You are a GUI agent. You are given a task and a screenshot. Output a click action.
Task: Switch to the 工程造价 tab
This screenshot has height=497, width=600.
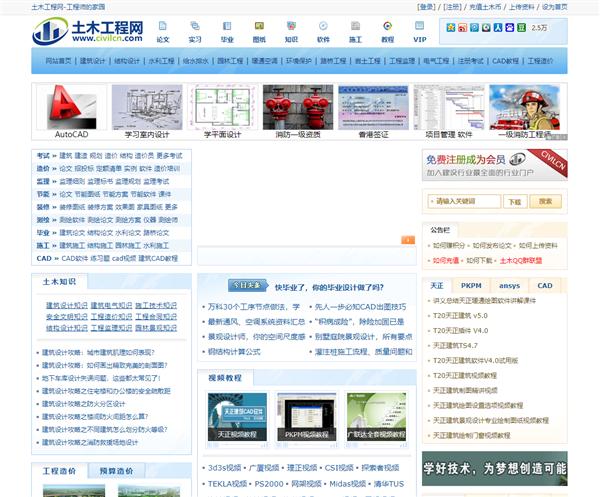click(59, 471)
